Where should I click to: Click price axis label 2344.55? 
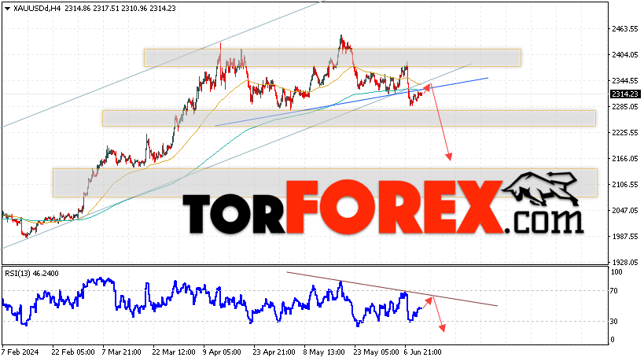pos(624,80)
